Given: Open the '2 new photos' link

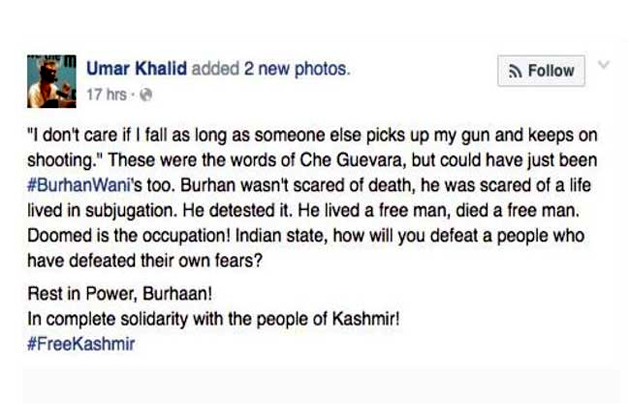Looking at the screenshot, I should tap(295, 69).
